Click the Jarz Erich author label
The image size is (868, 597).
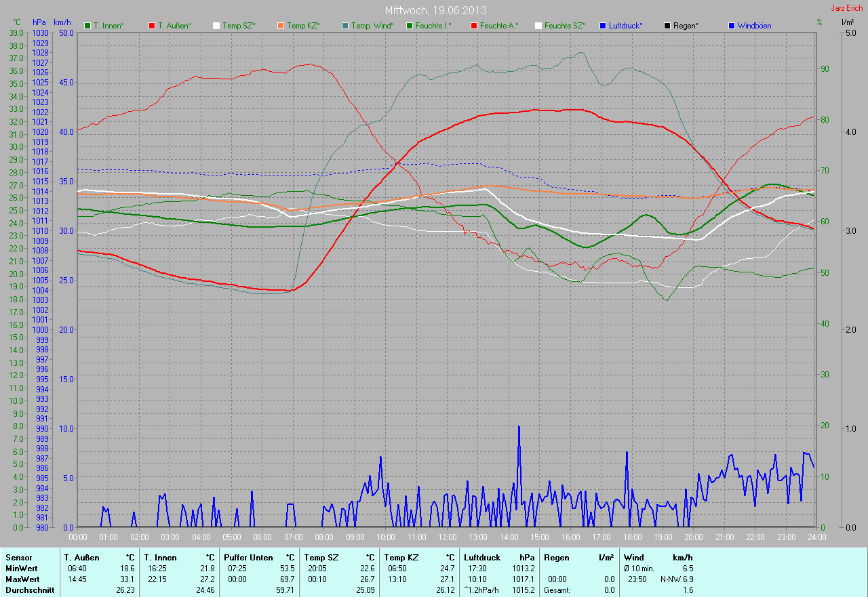[847, 8]
